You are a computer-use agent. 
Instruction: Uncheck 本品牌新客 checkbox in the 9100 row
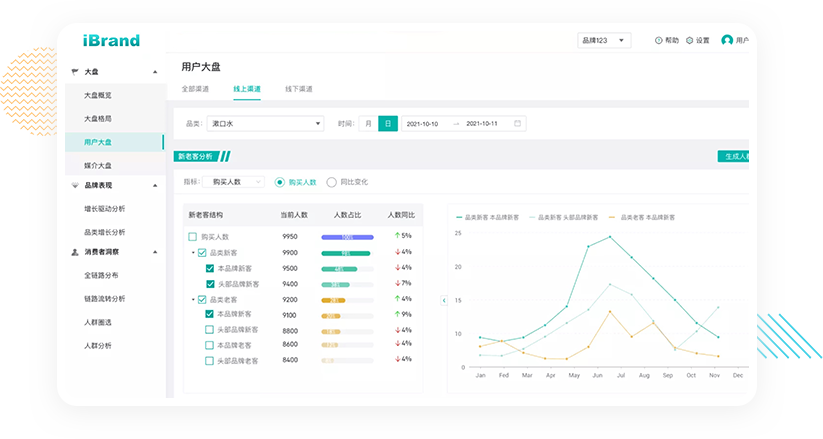[x=209, y=314]
